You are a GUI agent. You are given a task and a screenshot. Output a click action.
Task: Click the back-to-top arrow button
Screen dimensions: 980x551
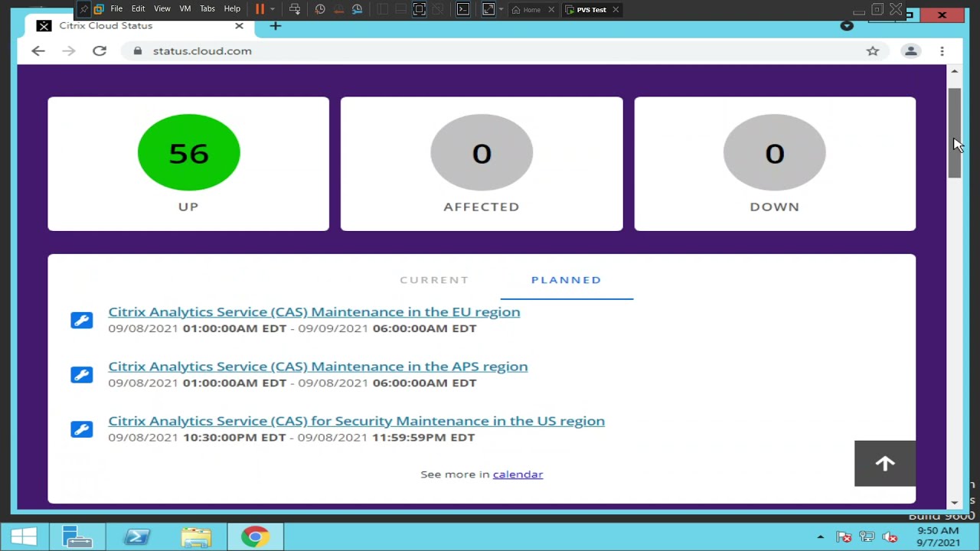click(x=885, y=463)
